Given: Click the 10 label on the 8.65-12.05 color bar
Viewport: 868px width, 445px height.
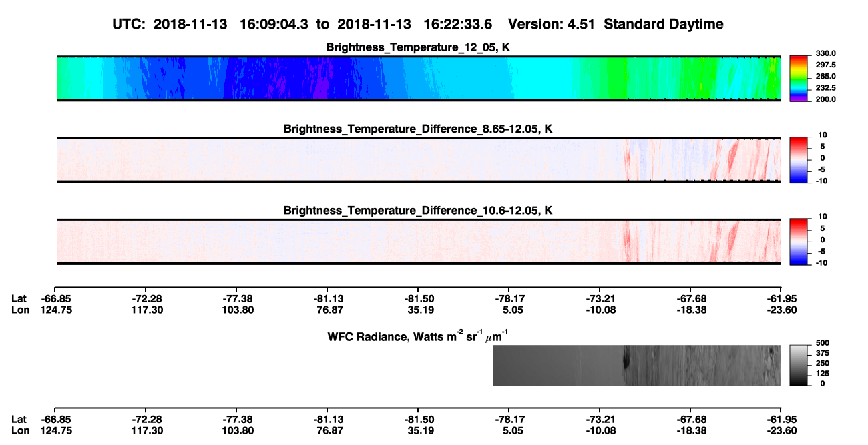Looking at the screenshot, I should click(x=823, y=135).
